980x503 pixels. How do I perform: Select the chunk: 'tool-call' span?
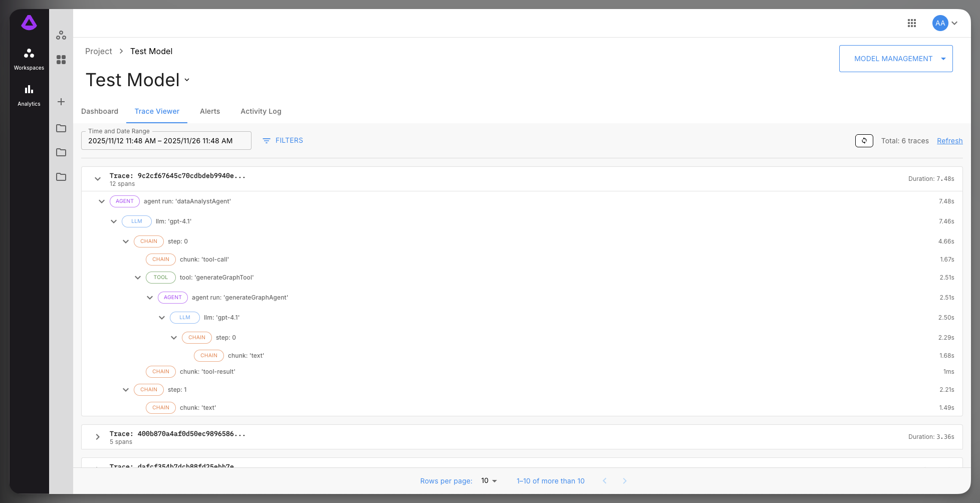[x=204, y=260]
